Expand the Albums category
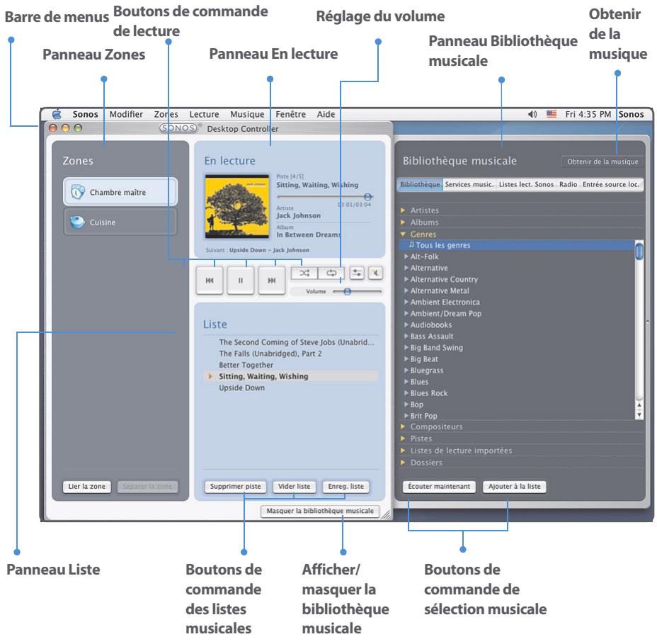The width and height of the screenshot is (657, 644). tap(403, 222)
